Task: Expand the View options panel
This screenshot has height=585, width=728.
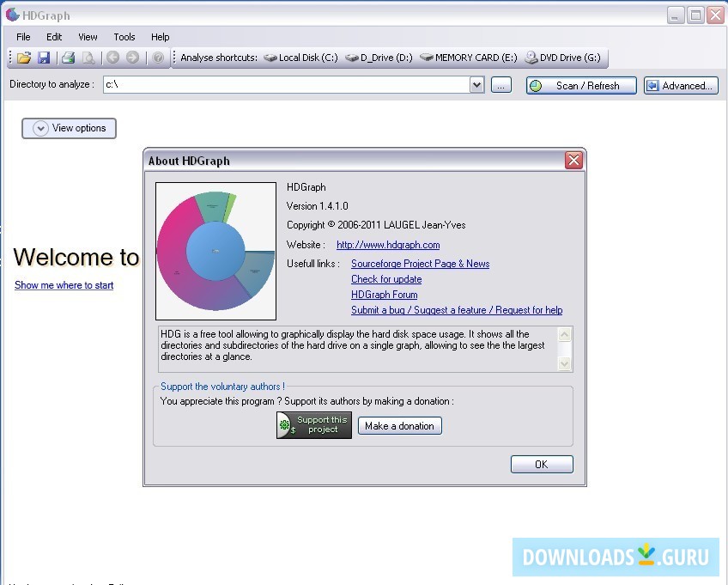Action: (69, 128)
